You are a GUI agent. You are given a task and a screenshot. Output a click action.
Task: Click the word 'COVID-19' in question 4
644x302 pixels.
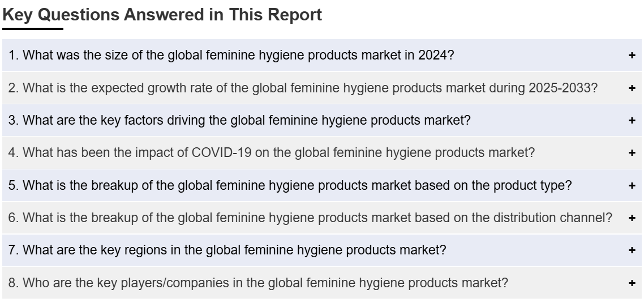(221, 152)
